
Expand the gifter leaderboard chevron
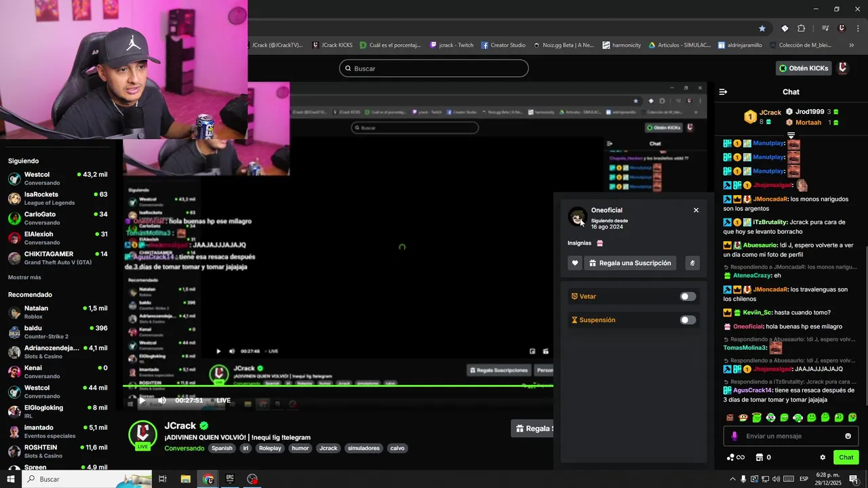(791, 136)
